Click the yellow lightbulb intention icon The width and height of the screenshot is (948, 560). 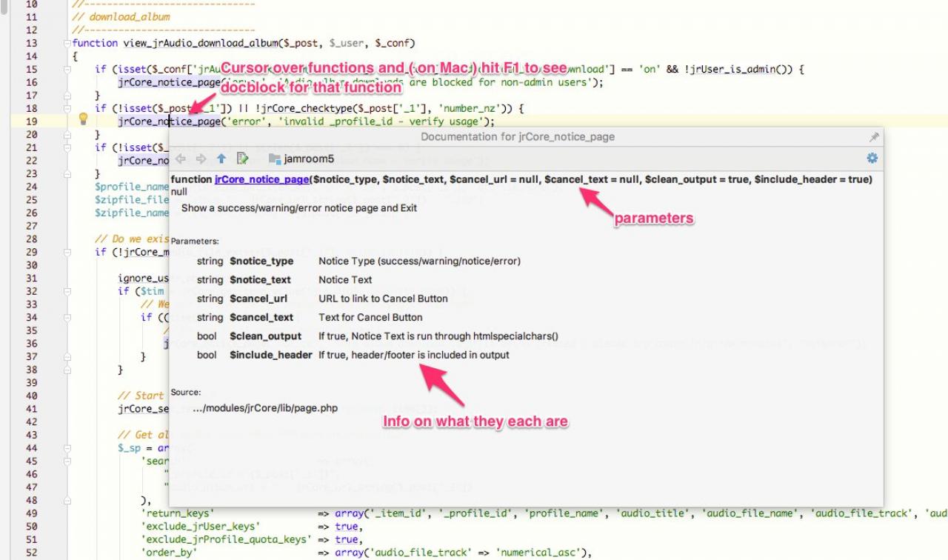[83, 118]
